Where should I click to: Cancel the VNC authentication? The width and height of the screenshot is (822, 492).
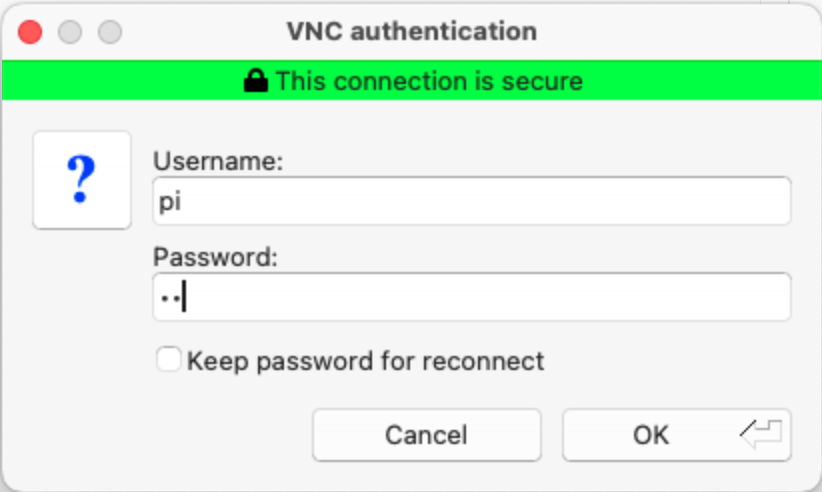[x=427, y=435]
